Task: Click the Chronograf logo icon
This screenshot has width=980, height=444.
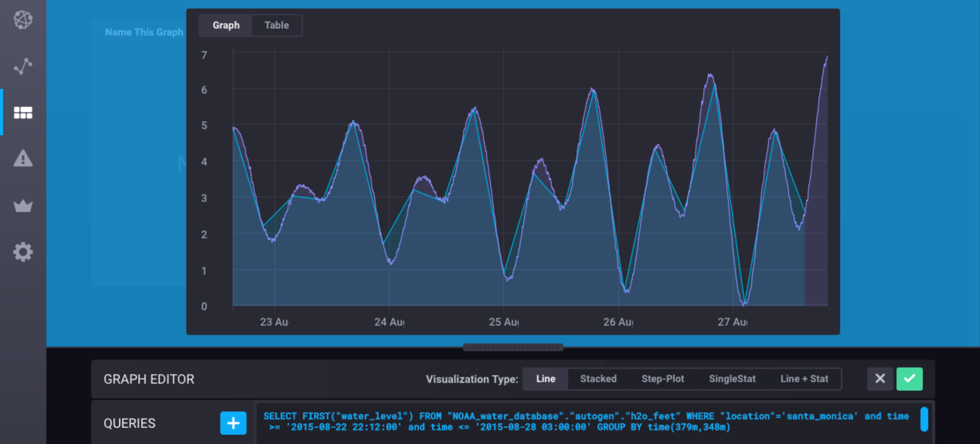Action: click(23, 19)
